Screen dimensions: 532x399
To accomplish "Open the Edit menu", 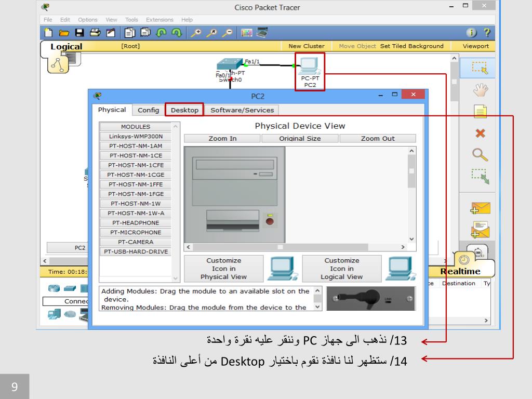I will tap(65, 20).
